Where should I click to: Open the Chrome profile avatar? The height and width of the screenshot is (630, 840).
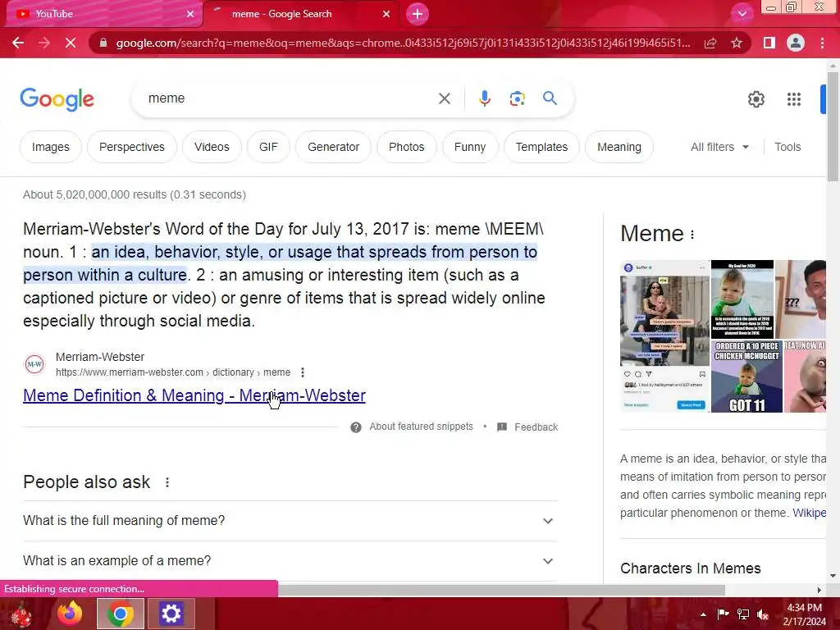pyautogui.click(x=796, y=43)
